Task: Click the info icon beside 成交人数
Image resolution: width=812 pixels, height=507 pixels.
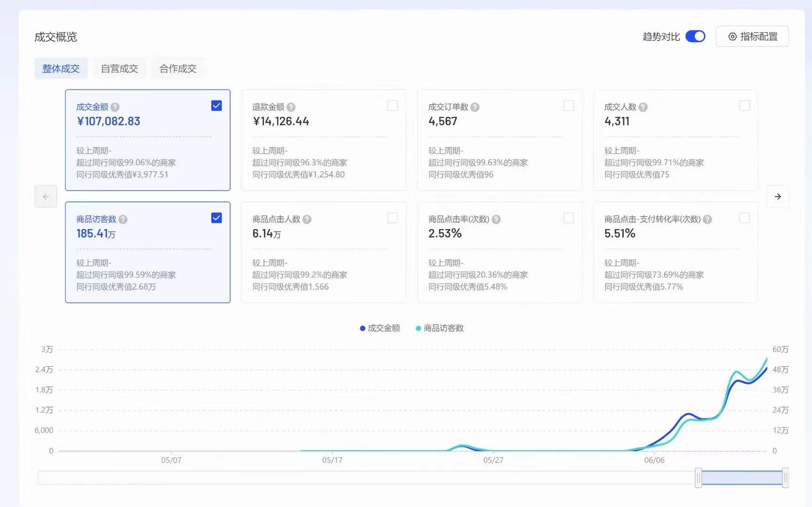Action: [642, 107]
